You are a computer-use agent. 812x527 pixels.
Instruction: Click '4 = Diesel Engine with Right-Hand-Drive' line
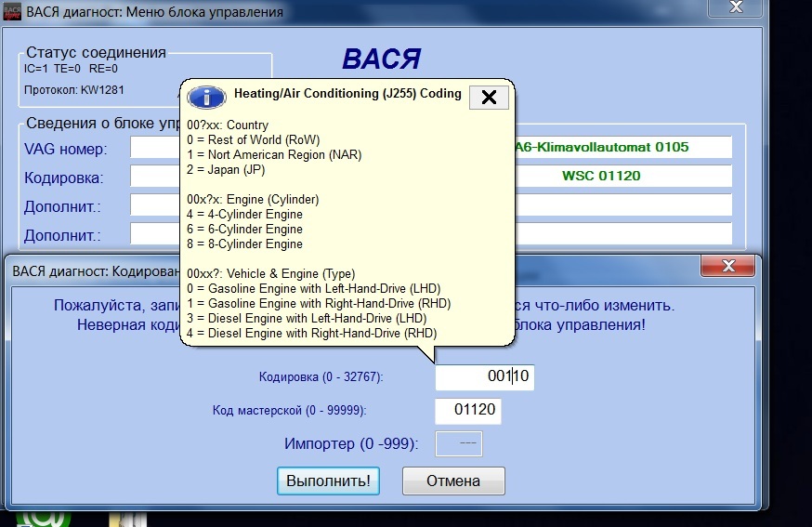pyautogui.click(x=312, y=333)
